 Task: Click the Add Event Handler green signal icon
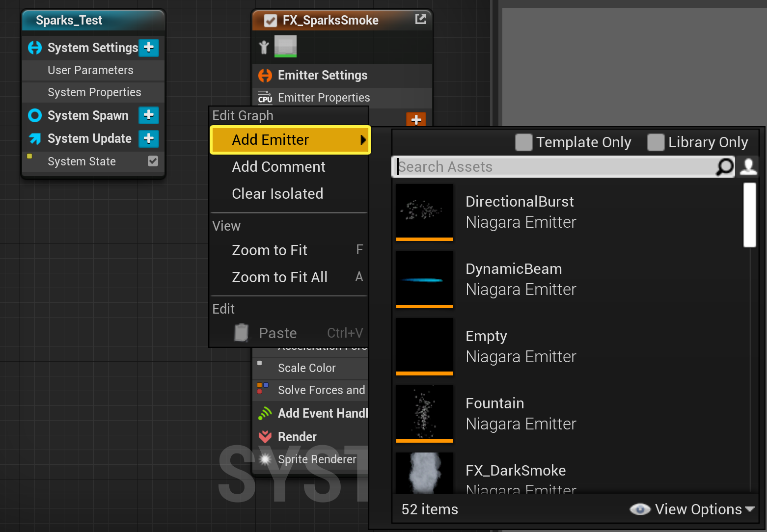(265, 413)
